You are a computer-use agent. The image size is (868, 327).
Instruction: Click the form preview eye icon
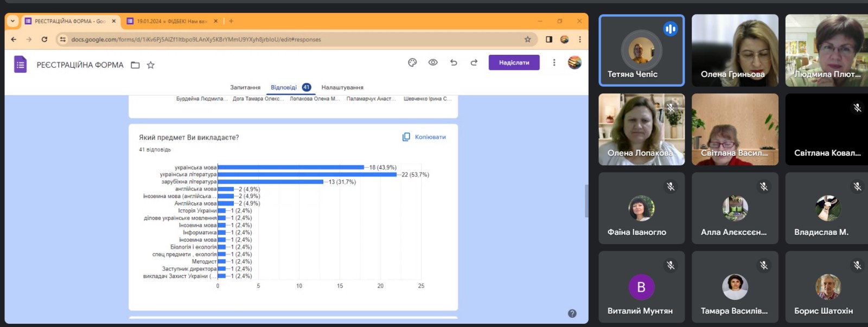[433, 62]
